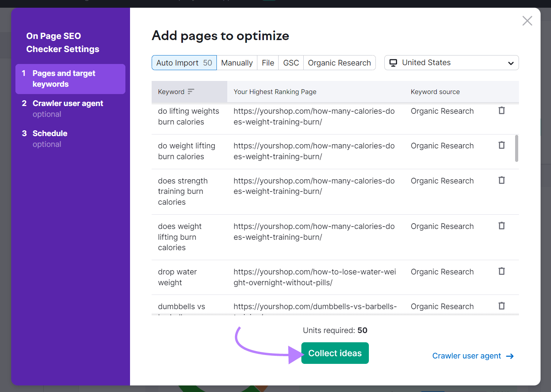Open the United States country dropdown
Viewport: 551px width, 392px height.
pos(451,62)
